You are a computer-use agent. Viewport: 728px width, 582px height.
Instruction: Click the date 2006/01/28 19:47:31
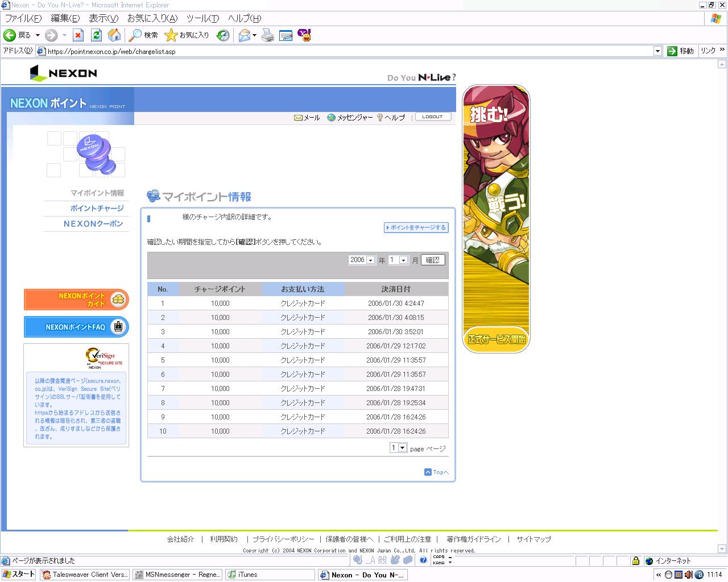[396, 389]
